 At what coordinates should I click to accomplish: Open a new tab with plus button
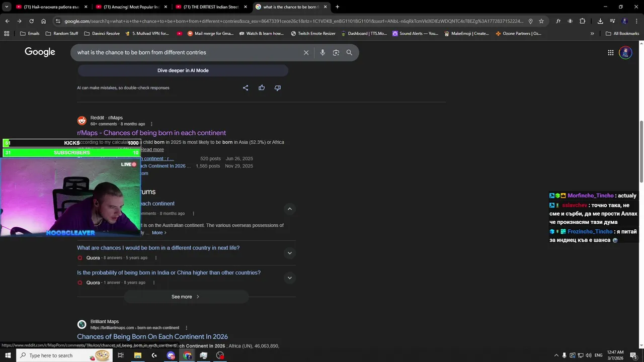coord(337,7)
